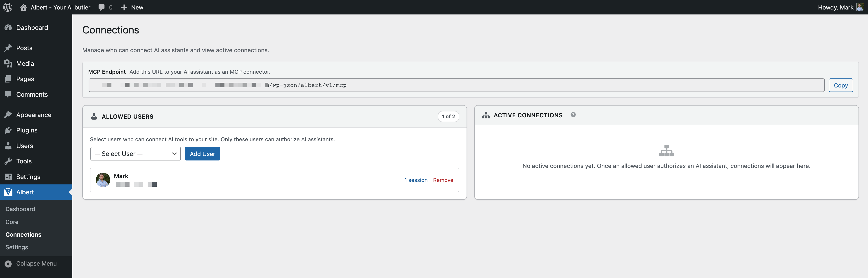Select Core in the Albert submenu
The width and height of the screenshot is (868, 278).
click(12, 222)
